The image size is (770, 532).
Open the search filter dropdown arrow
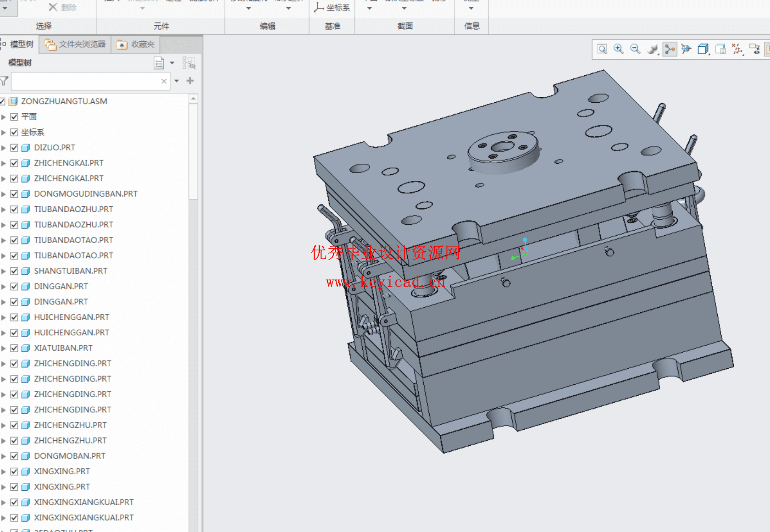(x=177, y=81)
